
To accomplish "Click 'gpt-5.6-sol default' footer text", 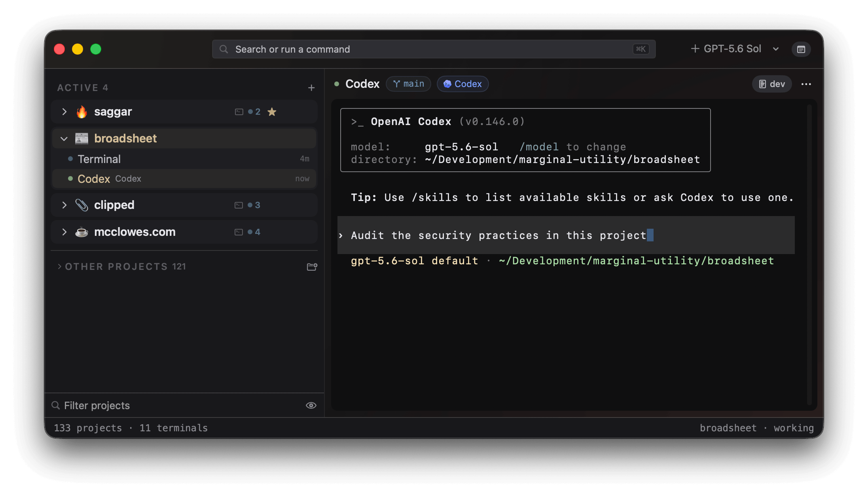I will (415, 261).
